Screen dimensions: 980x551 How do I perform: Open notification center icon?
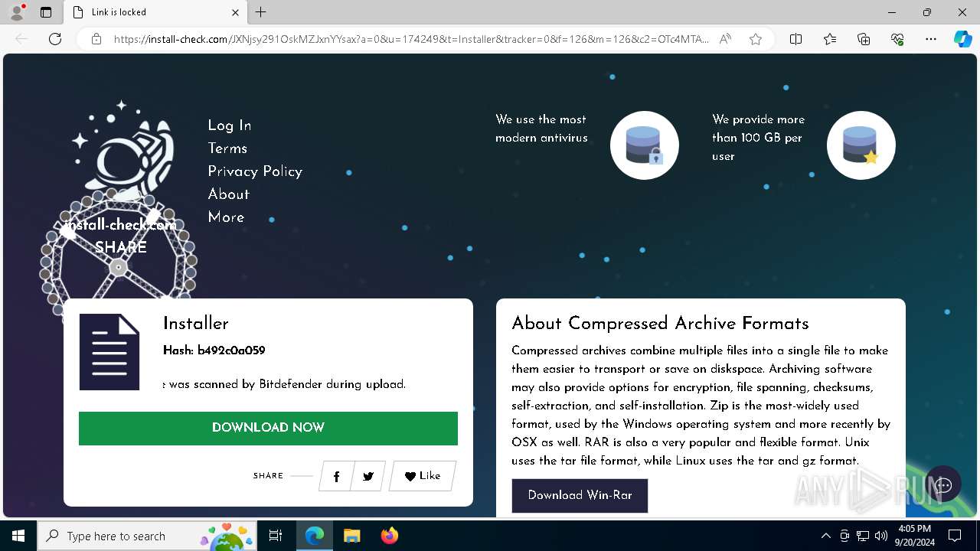(x=955, y=536)
